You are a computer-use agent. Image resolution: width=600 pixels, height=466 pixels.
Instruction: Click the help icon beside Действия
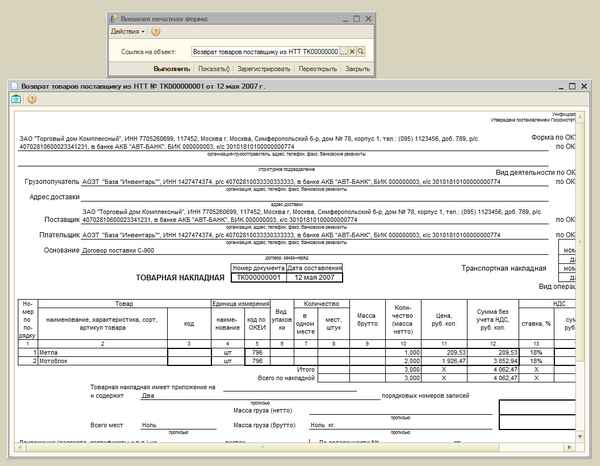pyautogui.click(x=157, y=31)
